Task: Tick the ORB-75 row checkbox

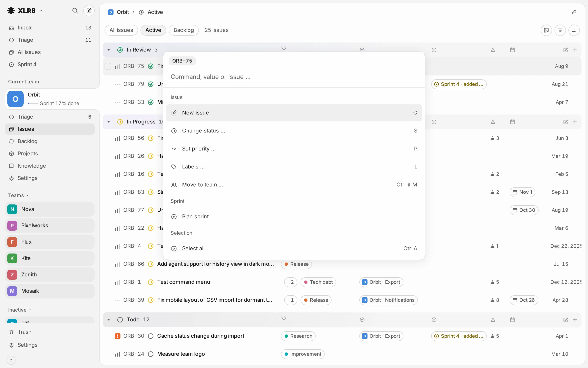Action: click(108, 66)
